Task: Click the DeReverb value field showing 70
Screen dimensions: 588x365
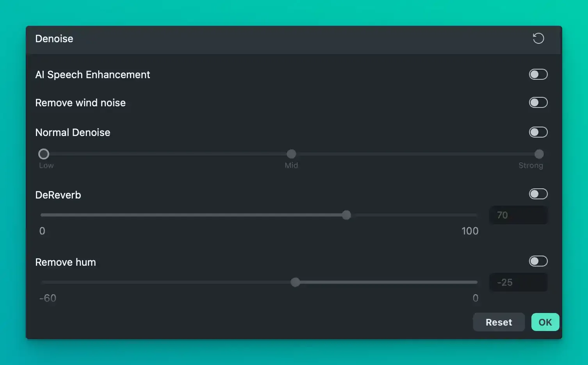Action: 519,215
